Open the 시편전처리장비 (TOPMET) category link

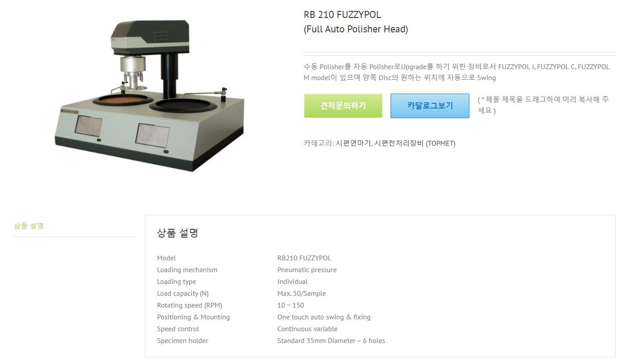tap(415, 143)
